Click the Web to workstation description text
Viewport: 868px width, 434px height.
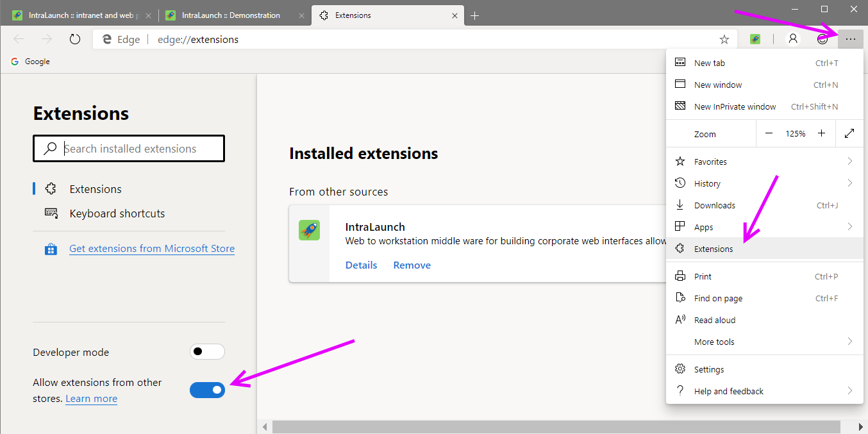(506, 241)
